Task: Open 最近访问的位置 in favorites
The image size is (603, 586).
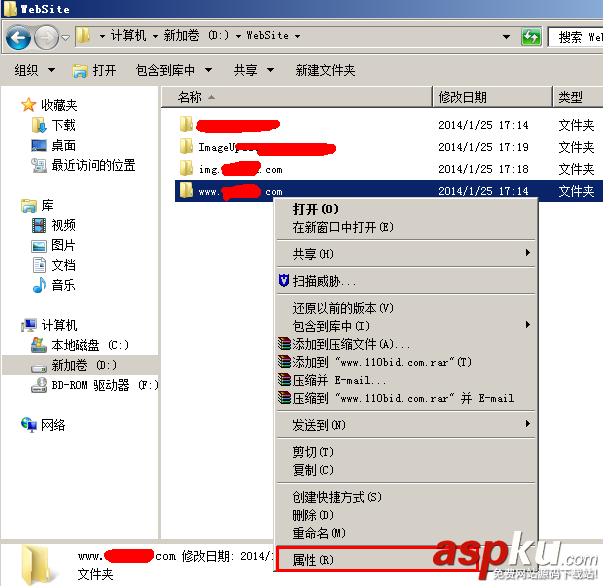Action: (x=83, y=165)
